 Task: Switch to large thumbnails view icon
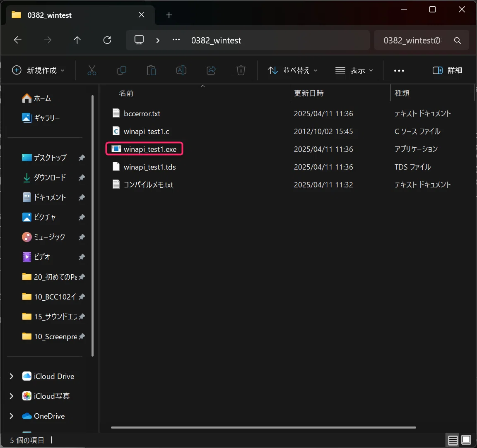coord(466,440)
